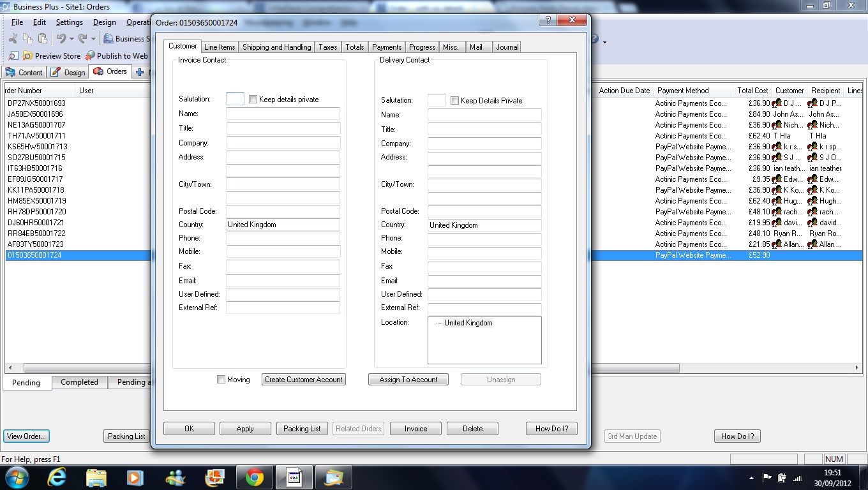Click the Invoice Contact Name field
Viewport: 868px width, 490px height.
pos(283,114)
